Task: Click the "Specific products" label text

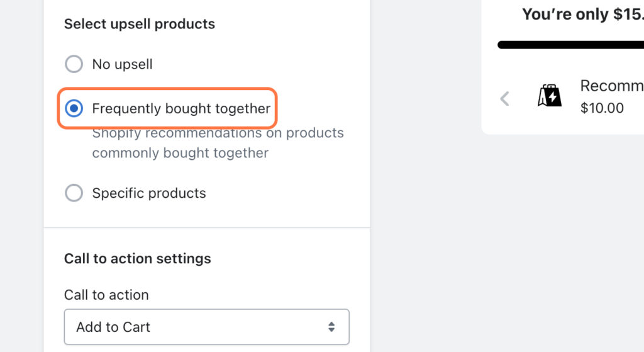Action: coord(149,193)
